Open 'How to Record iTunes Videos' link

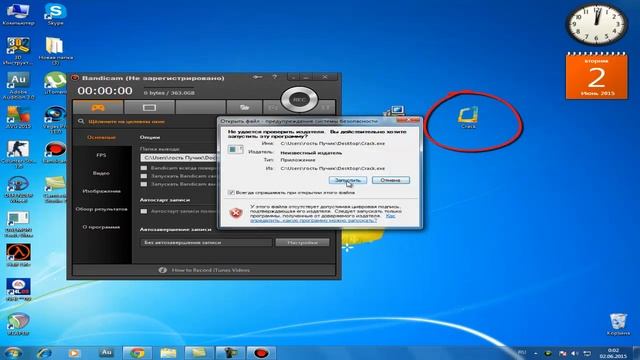pos(211,270)
